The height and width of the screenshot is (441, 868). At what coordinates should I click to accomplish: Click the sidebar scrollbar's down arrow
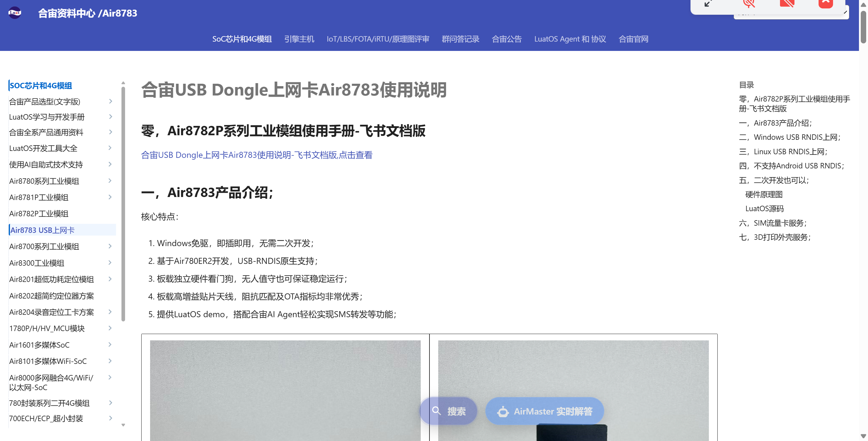point(123,425)
